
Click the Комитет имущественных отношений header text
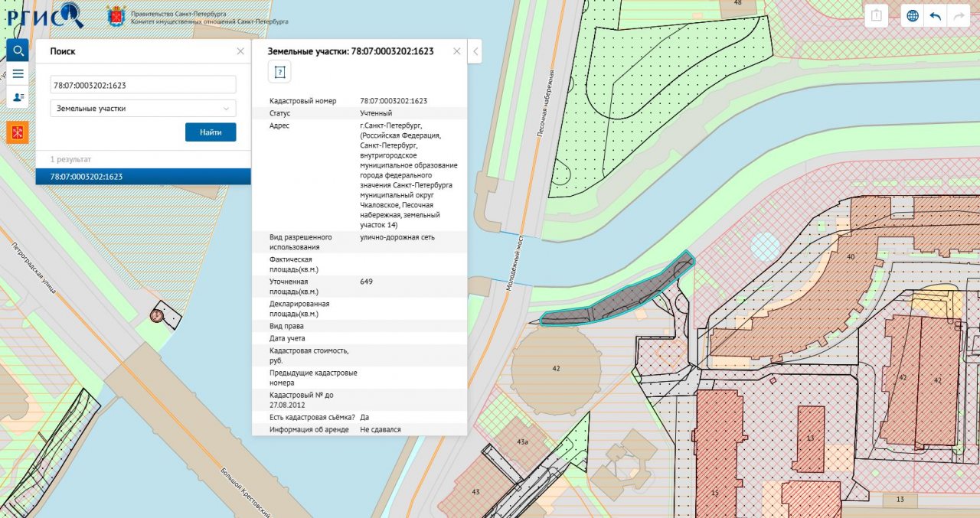204,23
